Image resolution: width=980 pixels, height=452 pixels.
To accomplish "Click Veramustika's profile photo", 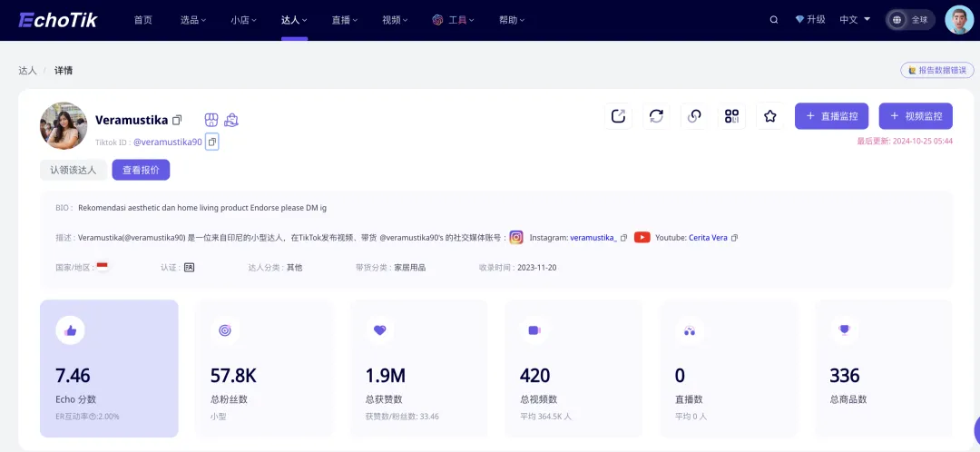I will pos(64,126).
